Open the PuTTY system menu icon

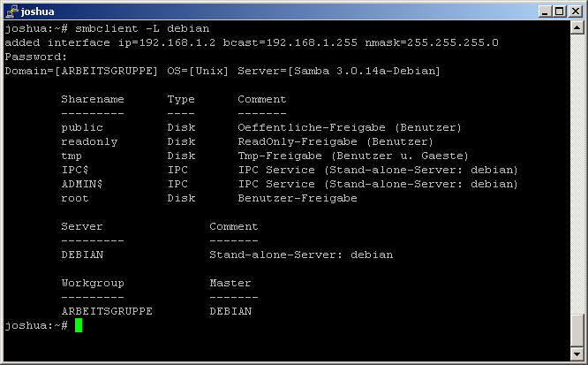[x=11, y=11]
